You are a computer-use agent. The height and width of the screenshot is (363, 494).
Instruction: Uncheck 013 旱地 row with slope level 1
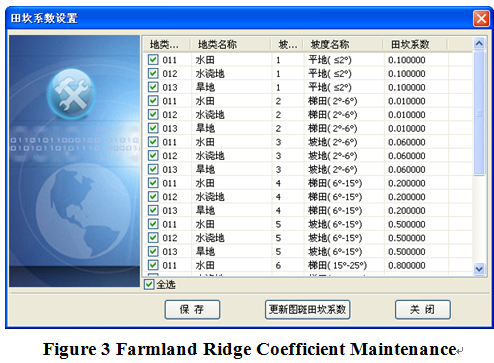pyautogui.click(x=153, y=87)
